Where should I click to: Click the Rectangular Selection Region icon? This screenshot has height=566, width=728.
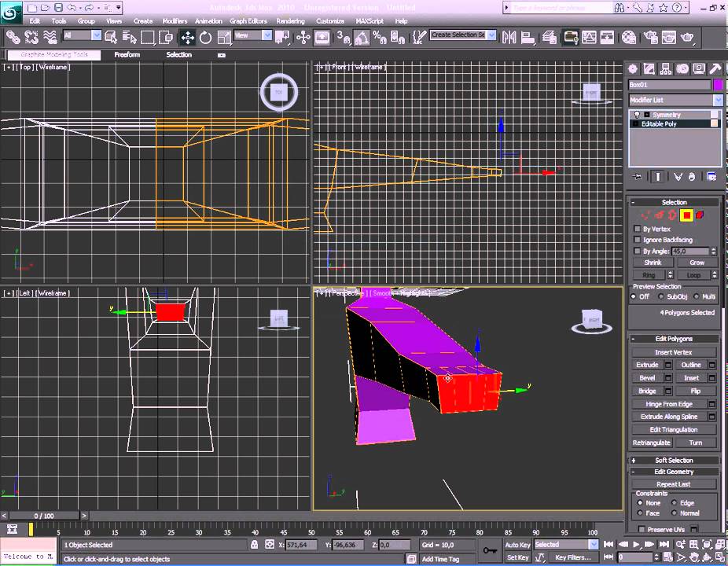pos(148,37)
